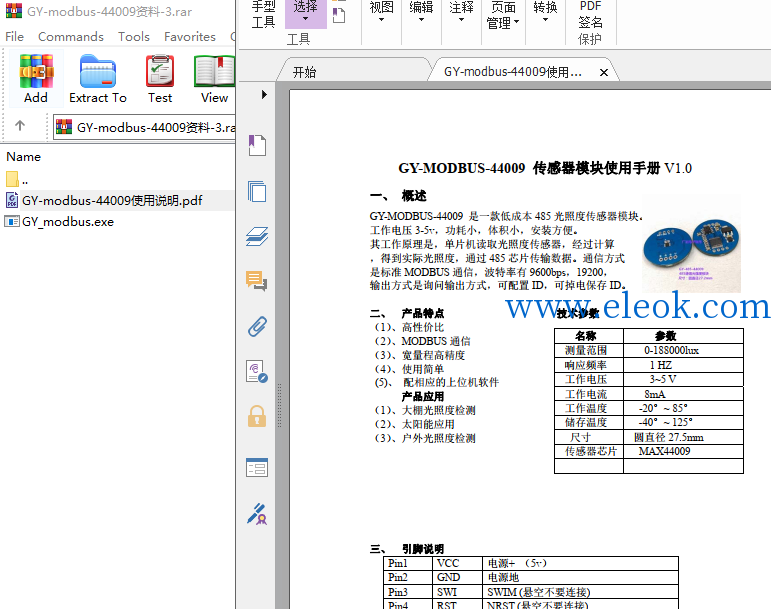Click the 圆直径 27.5mm cell
This screenshot has height=609, width=771.
click(683, 437)
